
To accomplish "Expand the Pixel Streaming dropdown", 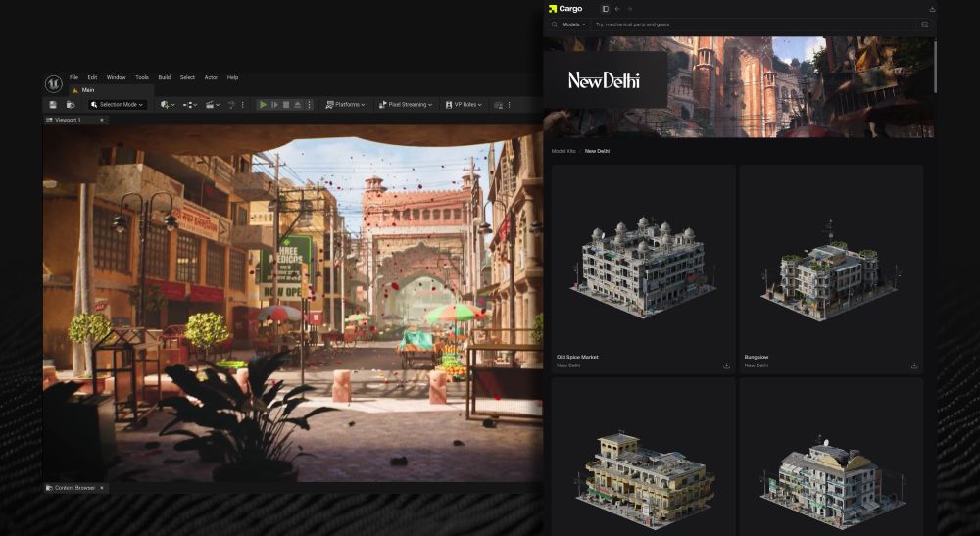I will [x=406, y=104].
